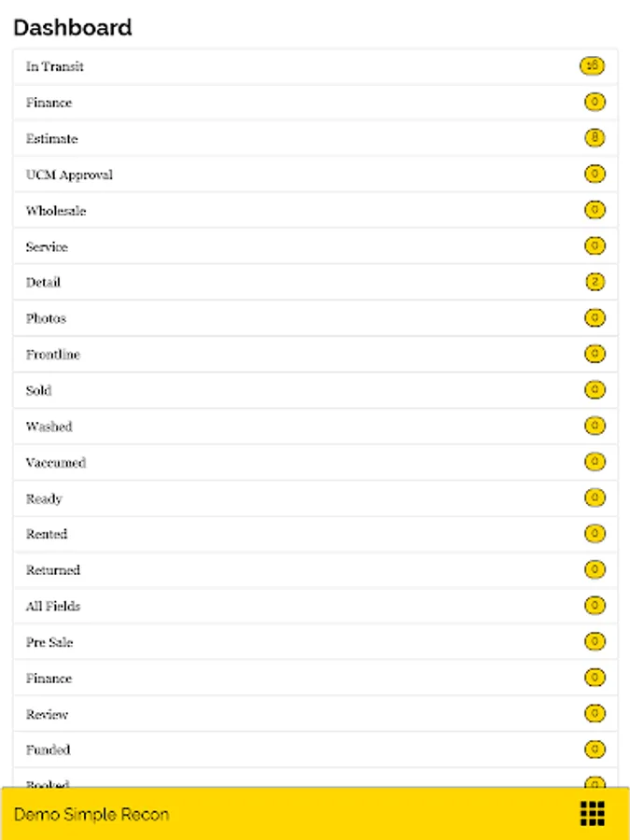Click the Wholesale count badge
The image size is (630, 840).
[x=595, y=210]
